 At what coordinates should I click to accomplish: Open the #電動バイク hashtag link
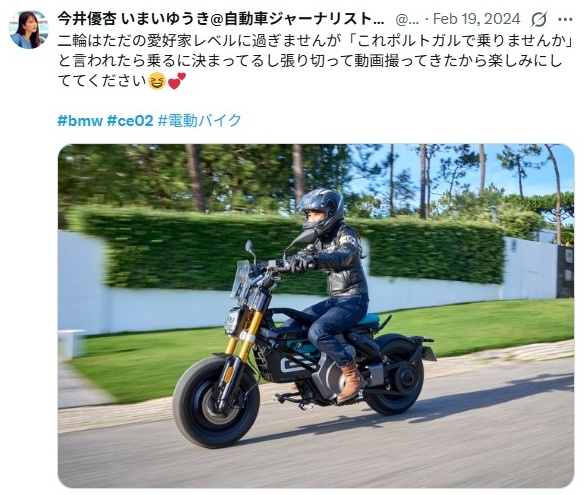pos(200,120)
